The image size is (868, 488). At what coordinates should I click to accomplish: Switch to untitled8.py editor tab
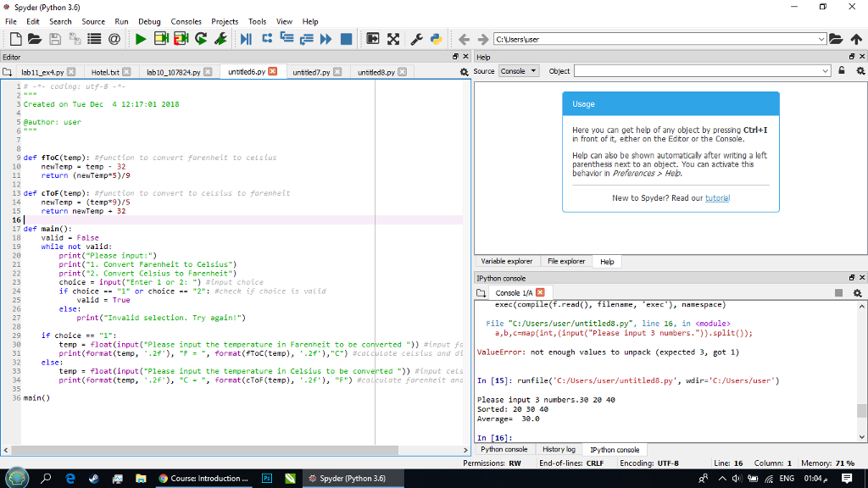click(376, 72)
